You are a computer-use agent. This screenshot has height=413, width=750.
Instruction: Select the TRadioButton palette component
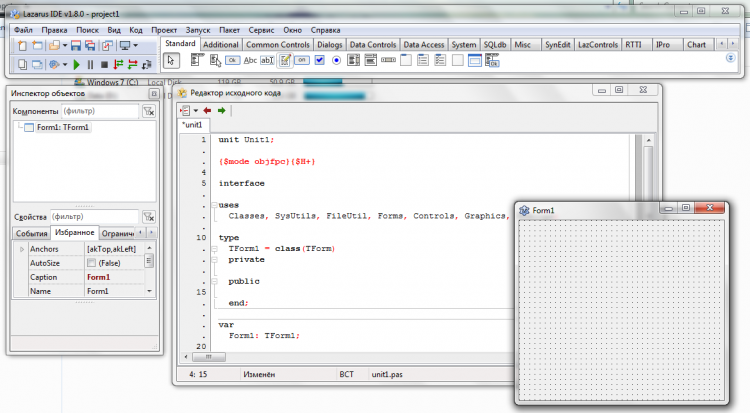336,61
